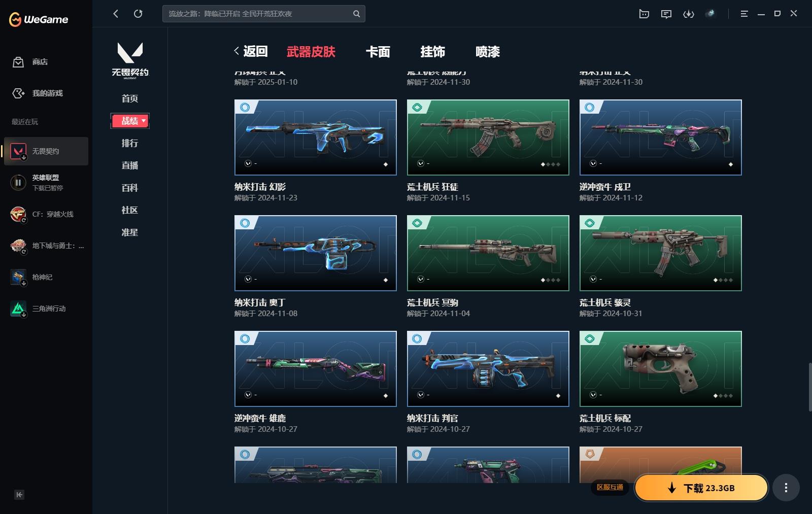Open the download manager icon
Screen dimensions: 812x514
tap(688, 14)
